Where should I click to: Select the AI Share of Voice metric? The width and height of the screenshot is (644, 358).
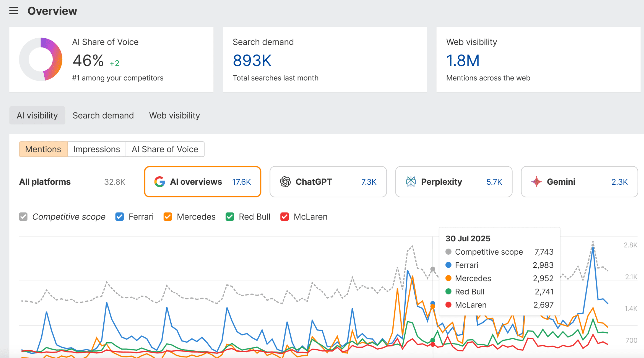[x=165, y=149]
